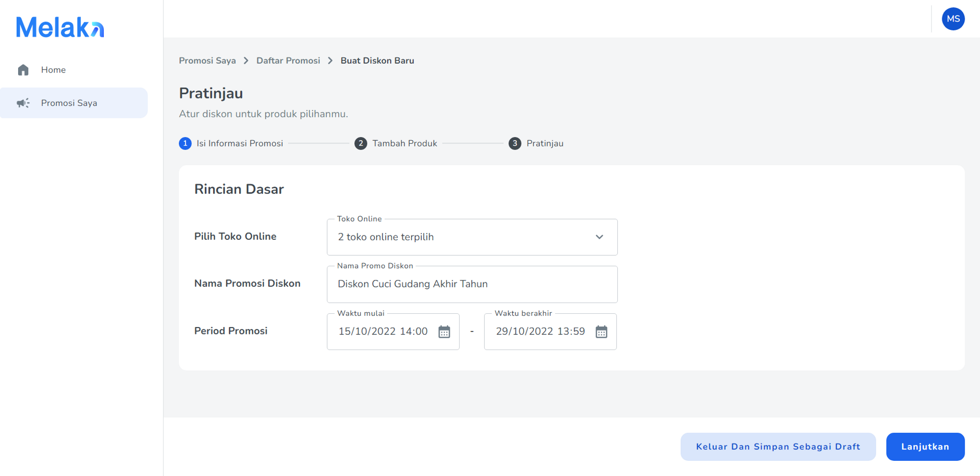
Task: Click step 2 circle of the stepper
Action: [361, 143]
